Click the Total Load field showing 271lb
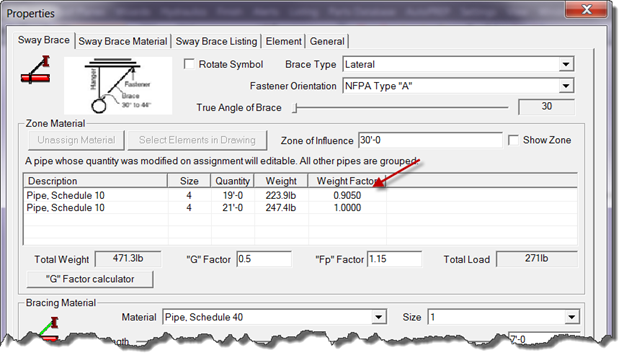Screen dimensions: 624x363 (536, 259)
